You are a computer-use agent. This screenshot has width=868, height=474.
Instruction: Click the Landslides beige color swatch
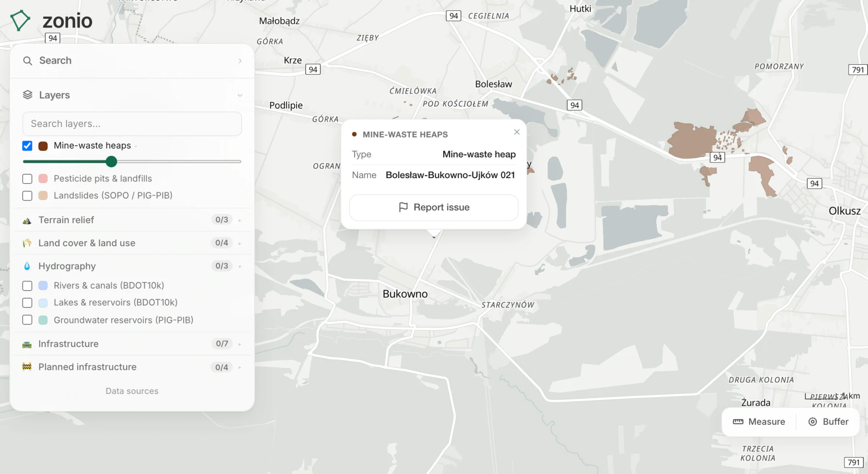43,196
